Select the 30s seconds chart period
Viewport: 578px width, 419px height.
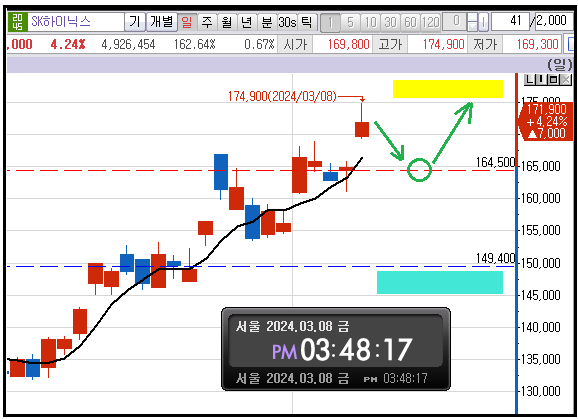pyautogui.click(x=287, y=22)
